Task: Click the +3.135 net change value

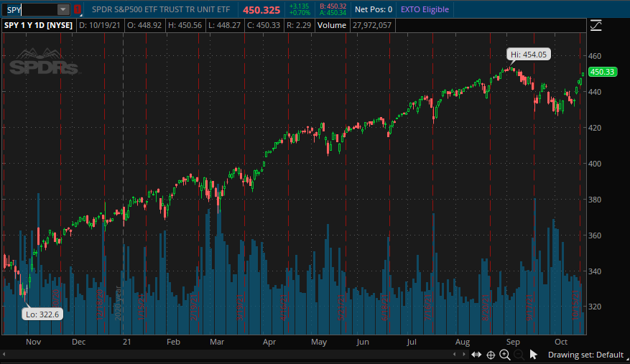Action: [299, 6]
